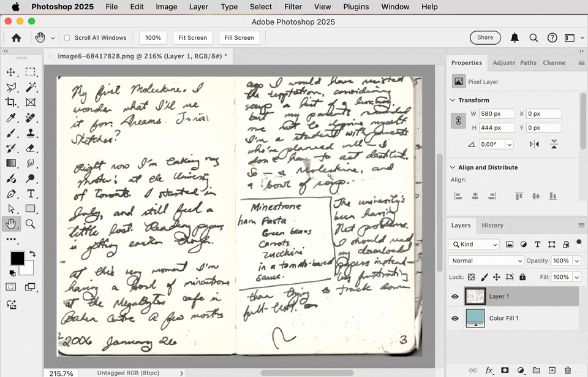Open the Kind layer filter dropdown
This screenshot has height=377, width=588.
(x=474, y=245)
